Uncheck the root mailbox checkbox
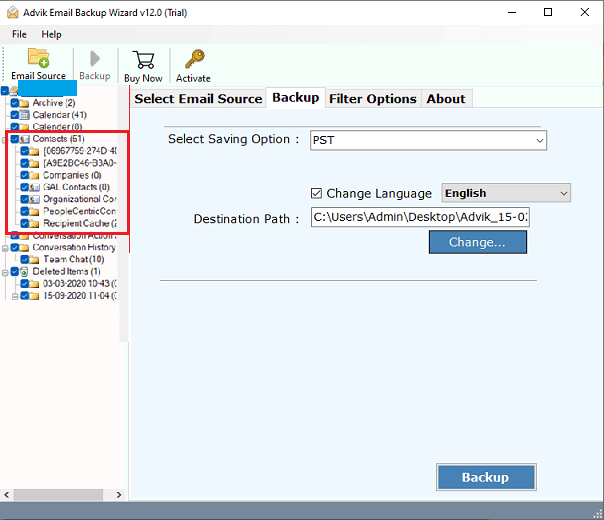The height and width of the screenshot is (520, 604). coord(5,91)
